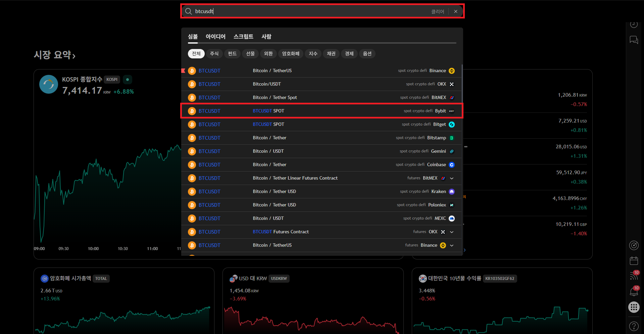Screen dimensions: 644x334
Task: Click the KR103502GF62 ticker badge
Action: coord(500,279)
